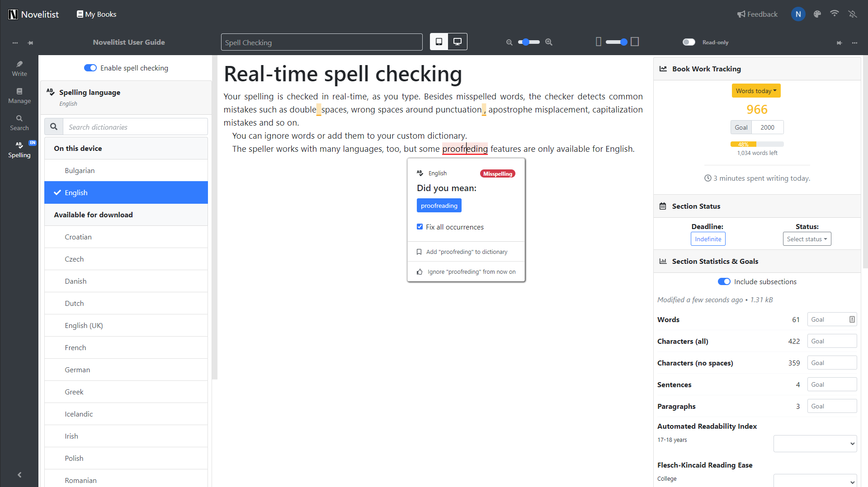Adjust the zoom level slider
This screenshot has width=868, height=487.
point(528,42)
